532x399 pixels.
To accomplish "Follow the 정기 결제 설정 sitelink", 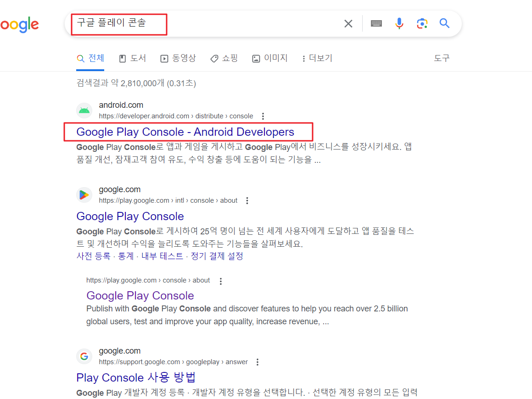I will [217, 256].
